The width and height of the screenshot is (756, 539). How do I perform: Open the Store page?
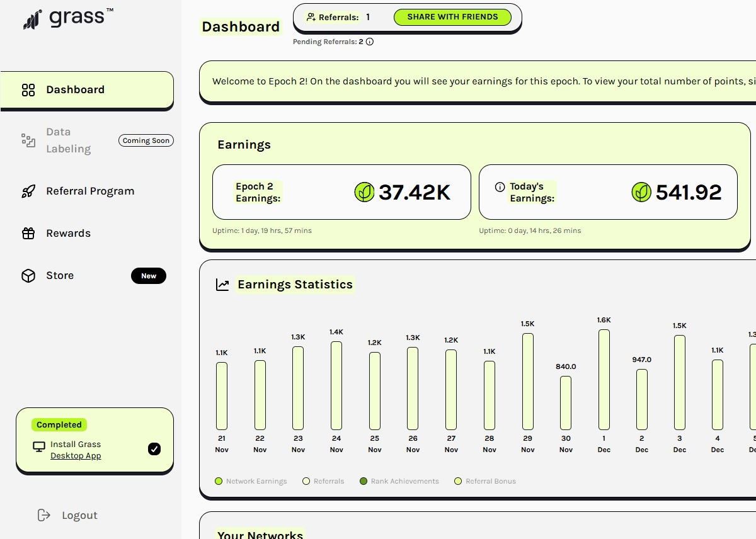pos(60,276)
